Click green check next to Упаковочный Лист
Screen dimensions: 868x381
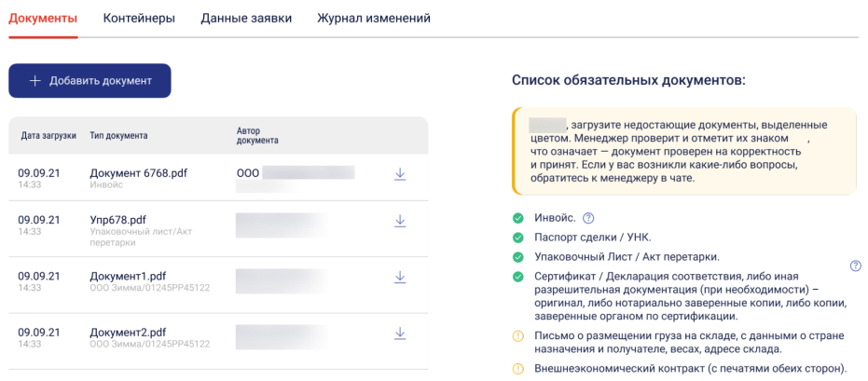pyautogui.click(x=518, y=257)
